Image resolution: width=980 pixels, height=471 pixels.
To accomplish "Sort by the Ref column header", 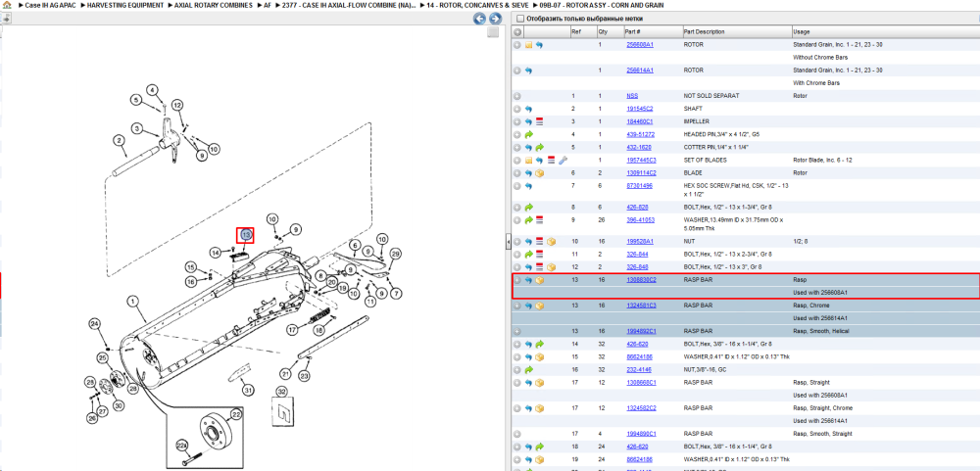I will coord(584,32).
